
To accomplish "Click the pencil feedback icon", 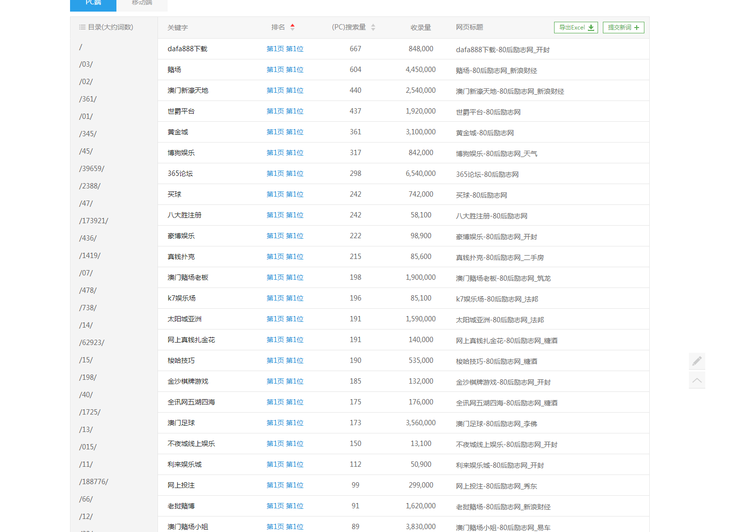I will point(697,361).
